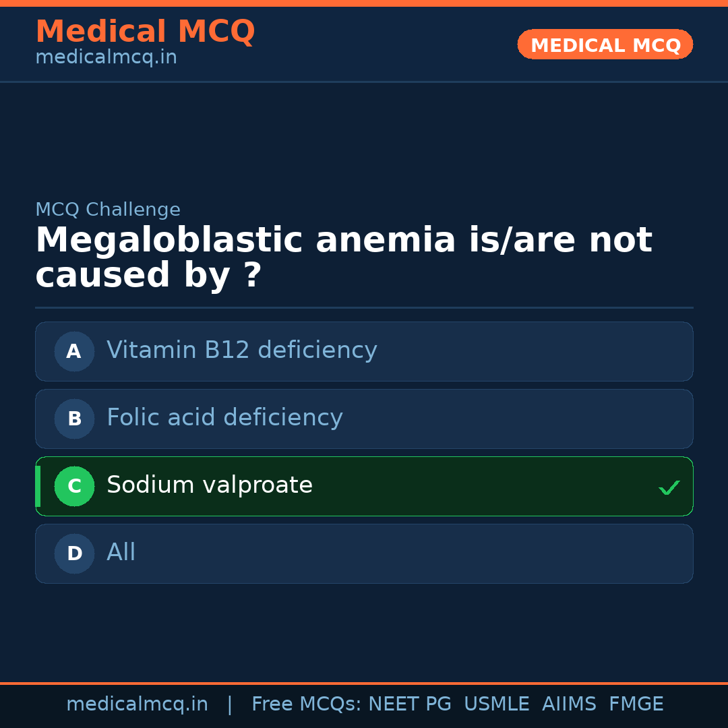Screen dimensions: 728x728
Task: Click the green checkmark icon
Action: pyautogui.click(x=669, y=487)
